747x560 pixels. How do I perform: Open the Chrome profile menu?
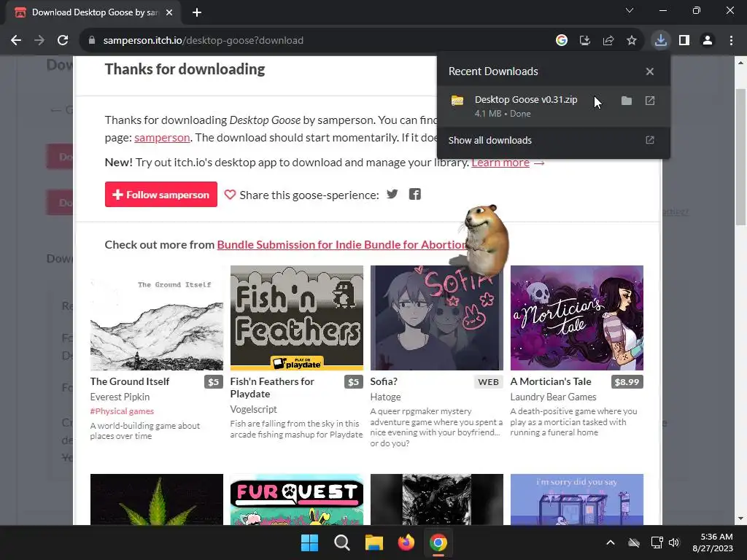click(708, 41)
